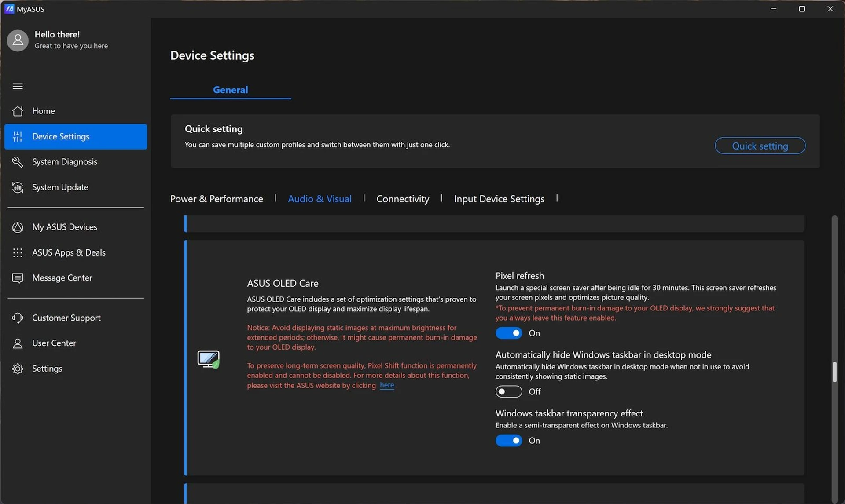845x504 pixels.
Task: Click the 'ASUS OLED Care' title text
Action: 283,284
